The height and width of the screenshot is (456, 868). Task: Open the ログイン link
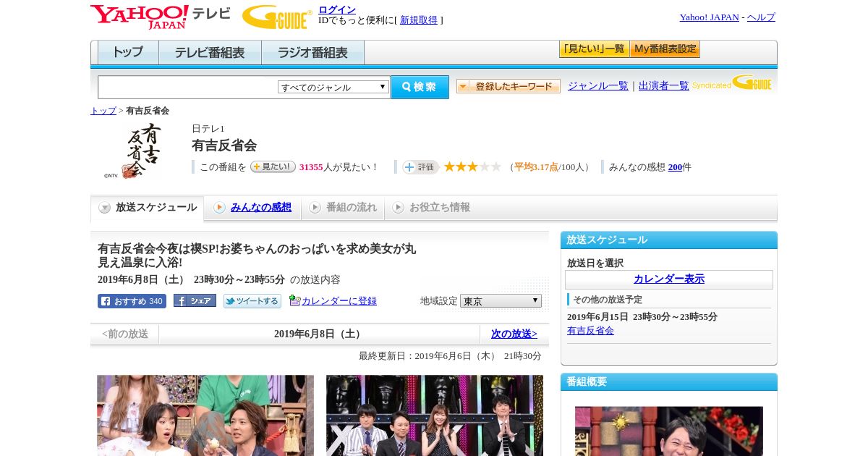pyautogui.click(x=337, y=9)
